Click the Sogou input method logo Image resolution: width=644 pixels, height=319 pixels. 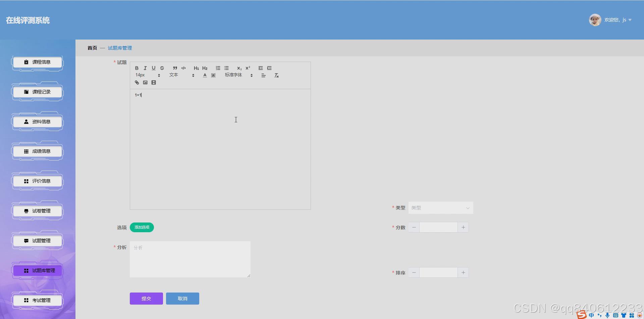click(582, 315)
